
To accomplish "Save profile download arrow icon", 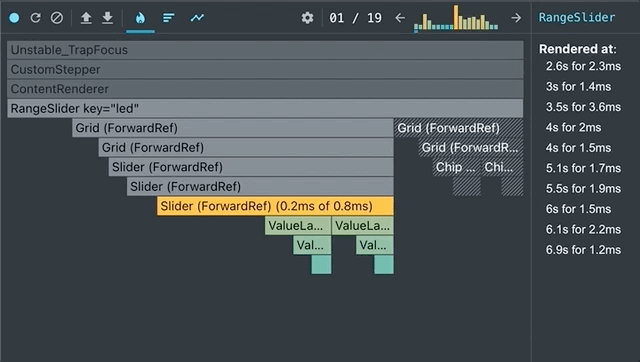I will 107,18.
